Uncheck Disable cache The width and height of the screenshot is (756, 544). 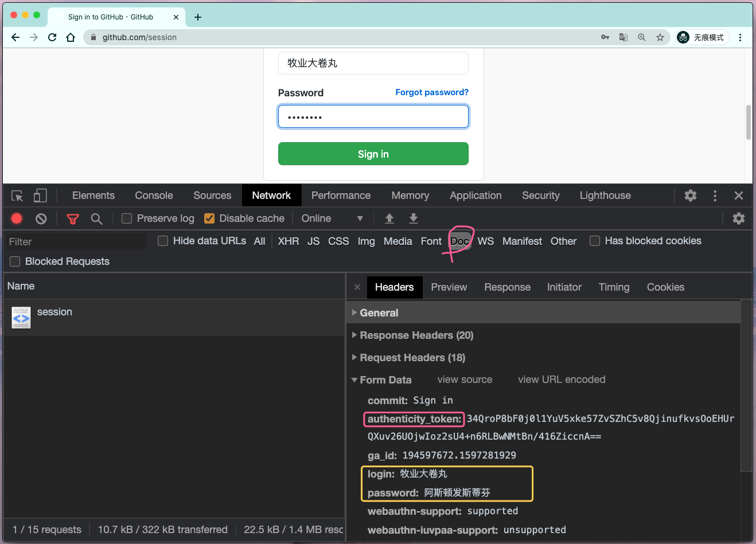209,218
